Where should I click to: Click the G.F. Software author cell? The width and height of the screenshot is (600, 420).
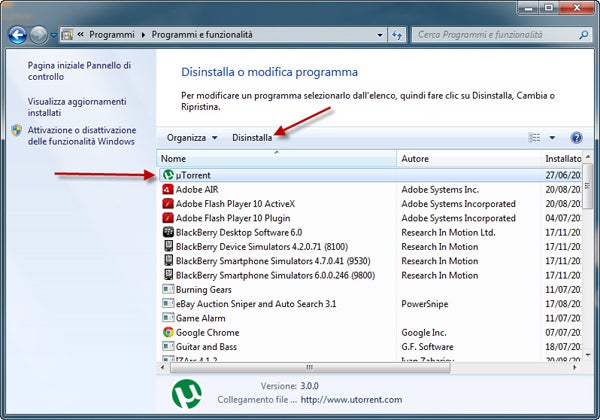tap(427, 347)
